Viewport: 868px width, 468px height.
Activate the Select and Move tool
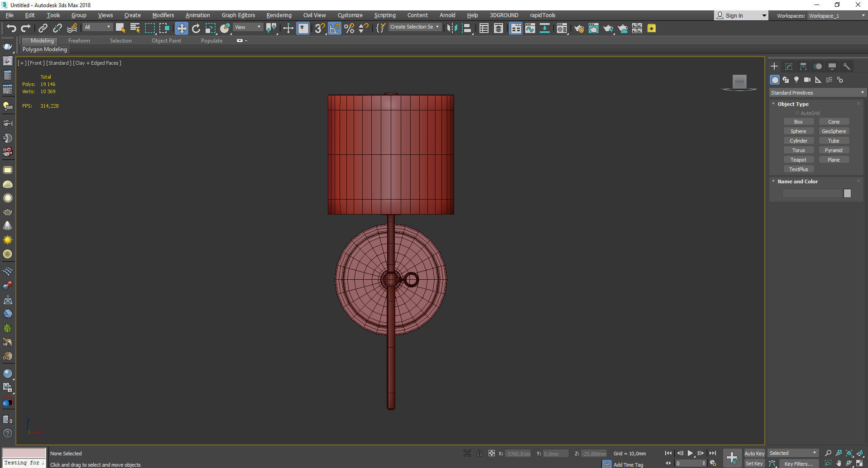pos(181,29)
